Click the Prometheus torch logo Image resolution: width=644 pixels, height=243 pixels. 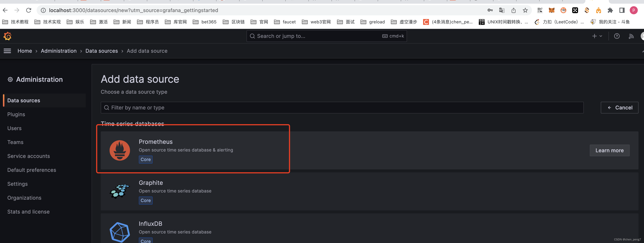pyautogui.click(x=120, y=150)
